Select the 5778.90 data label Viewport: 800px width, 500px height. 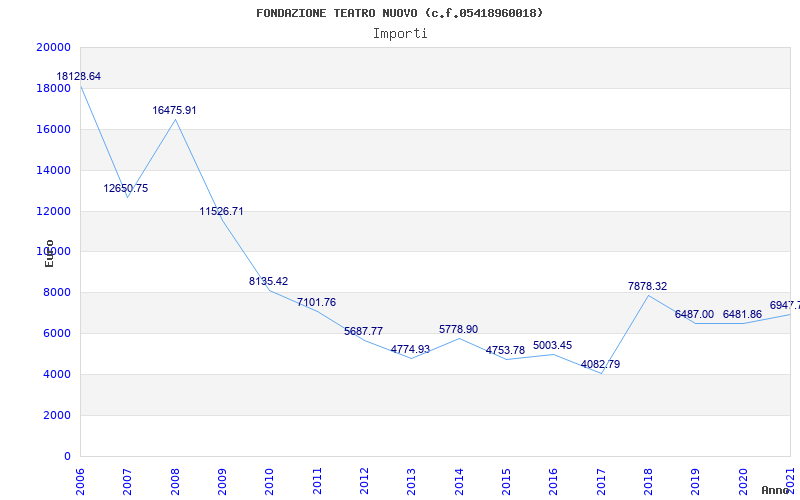[458, 330]
